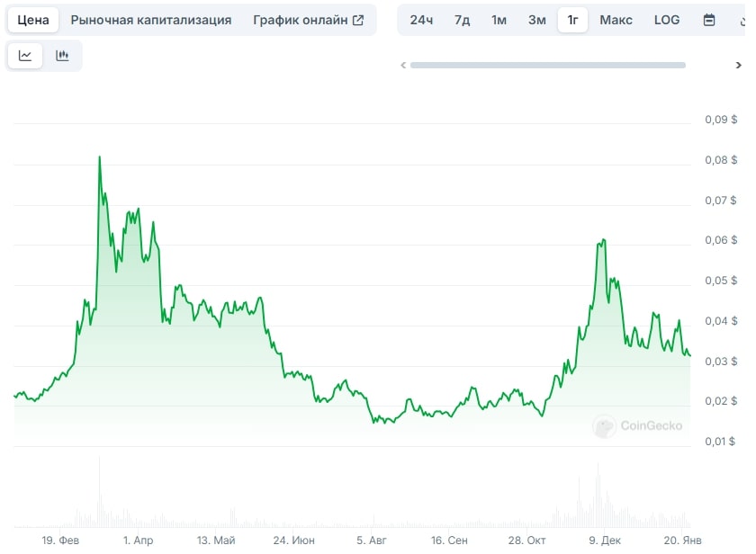756x554 pixels.
Task: Open the calendar date range picker
Action: (x=709, y=20)
